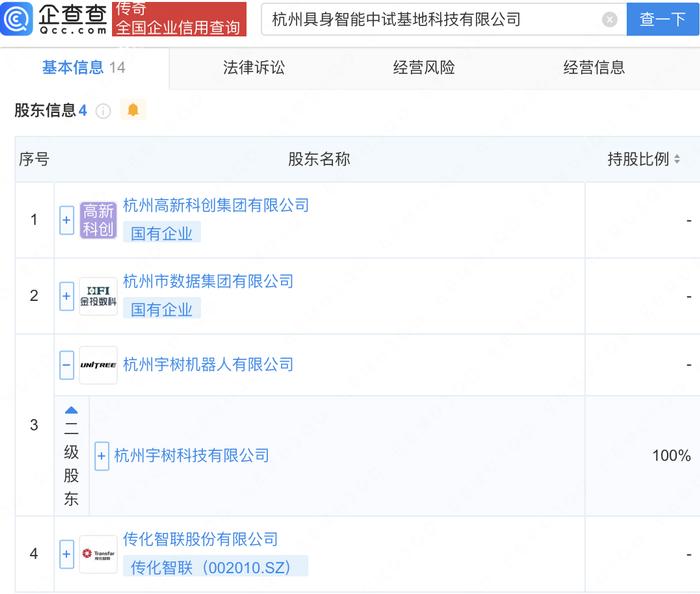Expand shareholder 杭州高新科创集团有限公司 row

coord(67,220)
